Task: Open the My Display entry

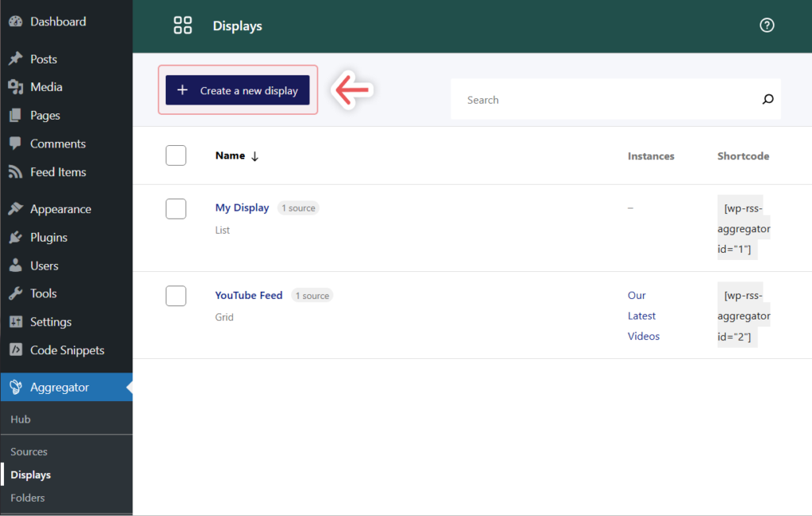Action: (x=242, y=208)
